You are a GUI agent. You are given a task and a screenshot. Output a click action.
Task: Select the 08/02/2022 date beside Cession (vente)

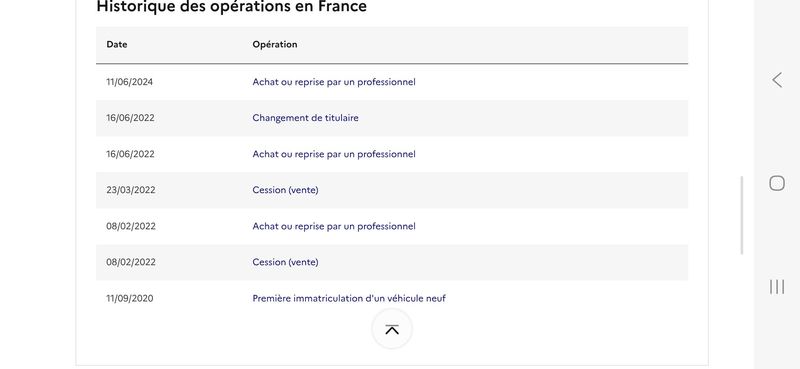point(131,262)
